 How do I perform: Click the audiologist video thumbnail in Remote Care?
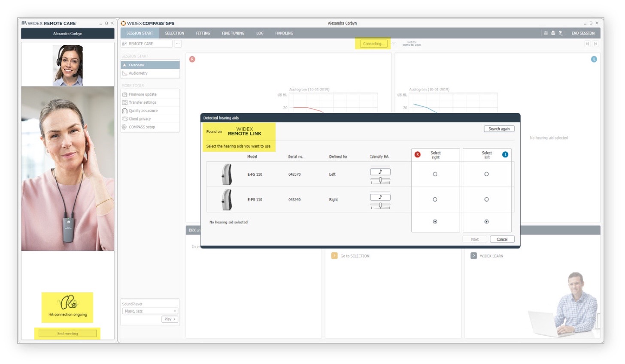point(67,66)
